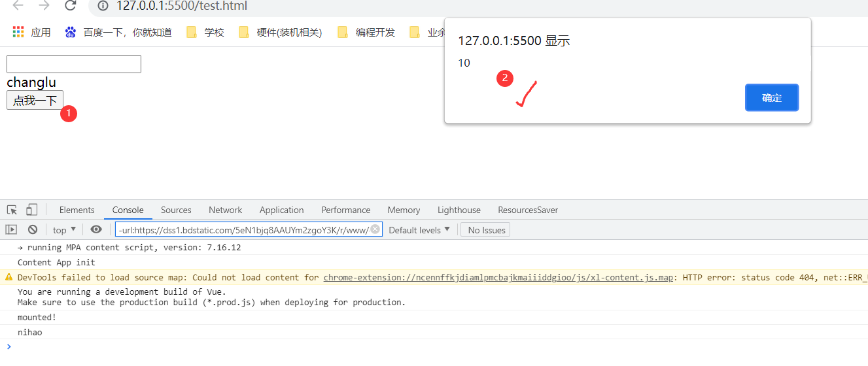Click the yellow warning triangle icon
This screenshot has width=868, height=366.
9,277
